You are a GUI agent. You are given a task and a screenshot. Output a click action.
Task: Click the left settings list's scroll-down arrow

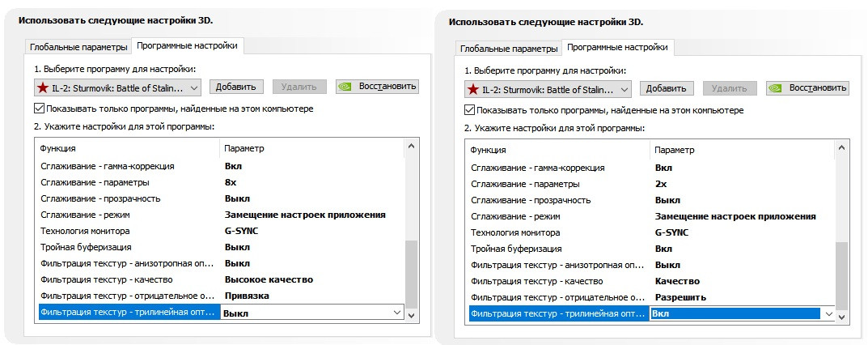click(412, 313)
